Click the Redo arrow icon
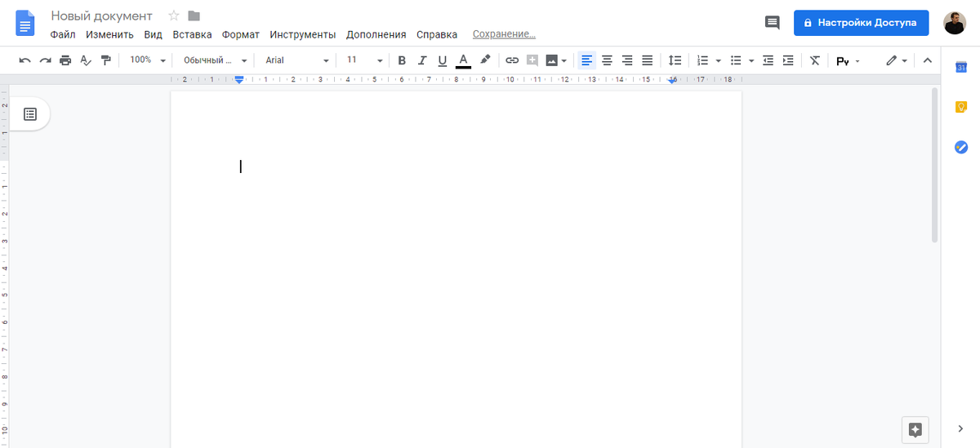 click(46, 60)
